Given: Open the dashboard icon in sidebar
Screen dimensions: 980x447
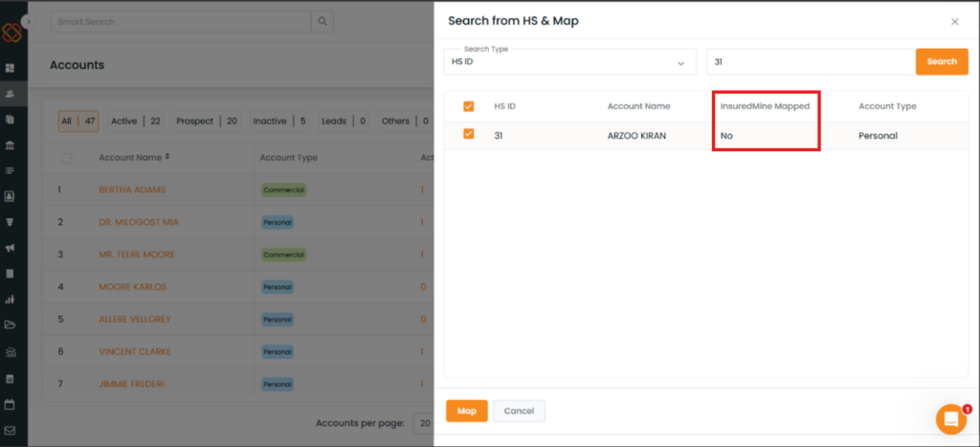Looking at the screenshot, I should click(10, 68).
